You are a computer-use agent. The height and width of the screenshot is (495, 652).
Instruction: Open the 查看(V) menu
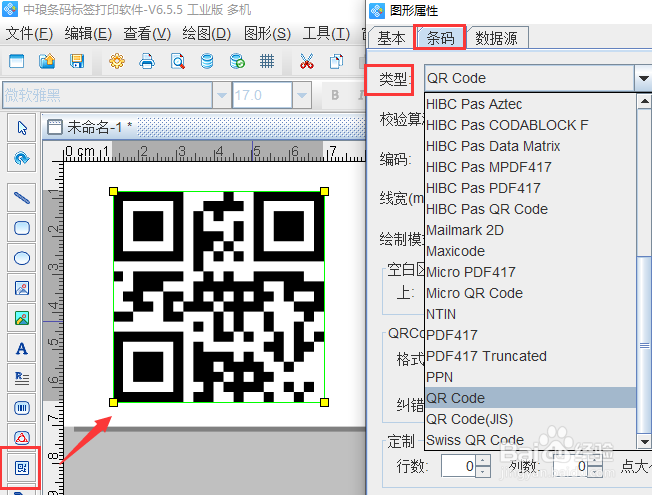(147, 34)
